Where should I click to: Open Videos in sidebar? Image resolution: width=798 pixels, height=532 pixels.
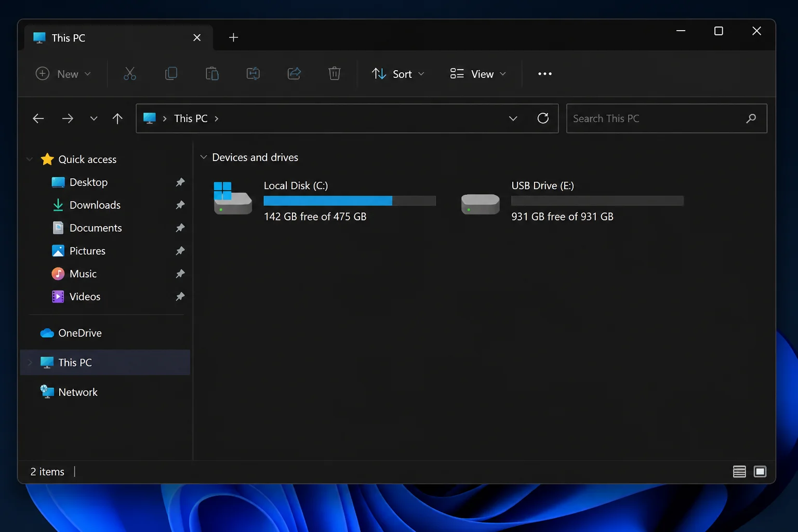(85, 297)
